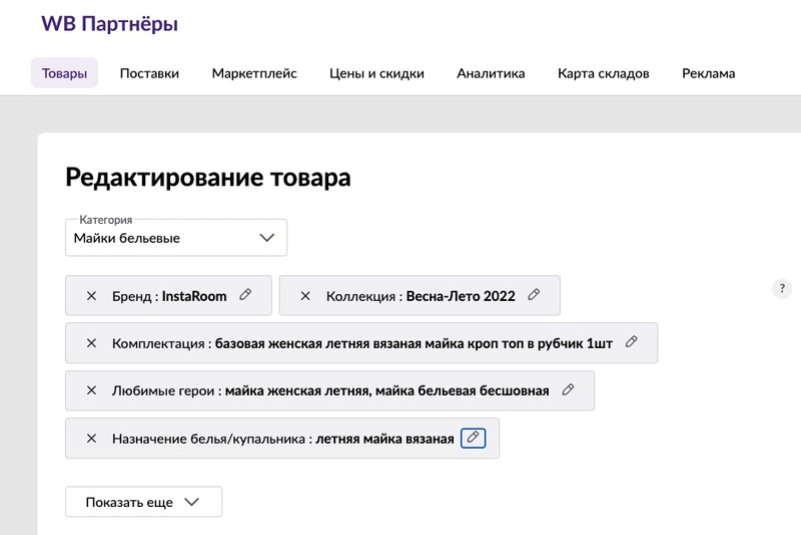The image size is (801, 535).
Task: Remove Назначение белья/купальника tag with X
Action: coord(91,438)
